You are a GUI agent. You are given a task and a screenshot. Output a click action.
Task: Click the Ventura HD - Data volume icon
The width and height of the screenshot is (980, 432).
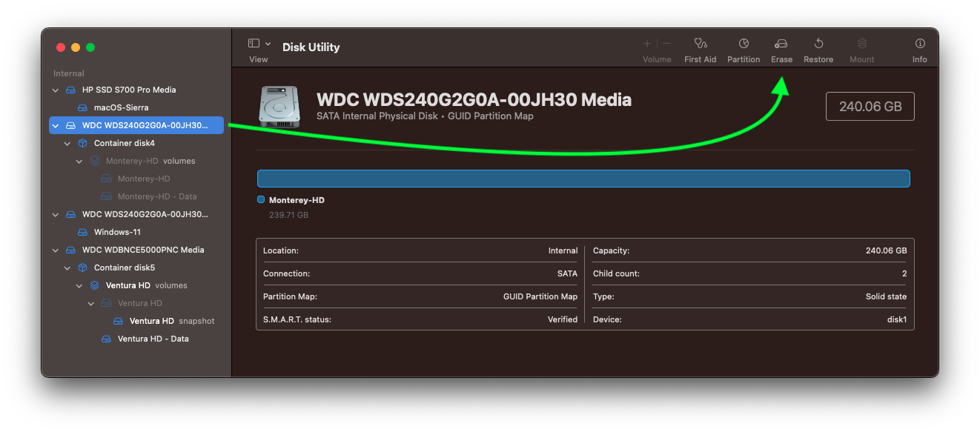[106, 339]
